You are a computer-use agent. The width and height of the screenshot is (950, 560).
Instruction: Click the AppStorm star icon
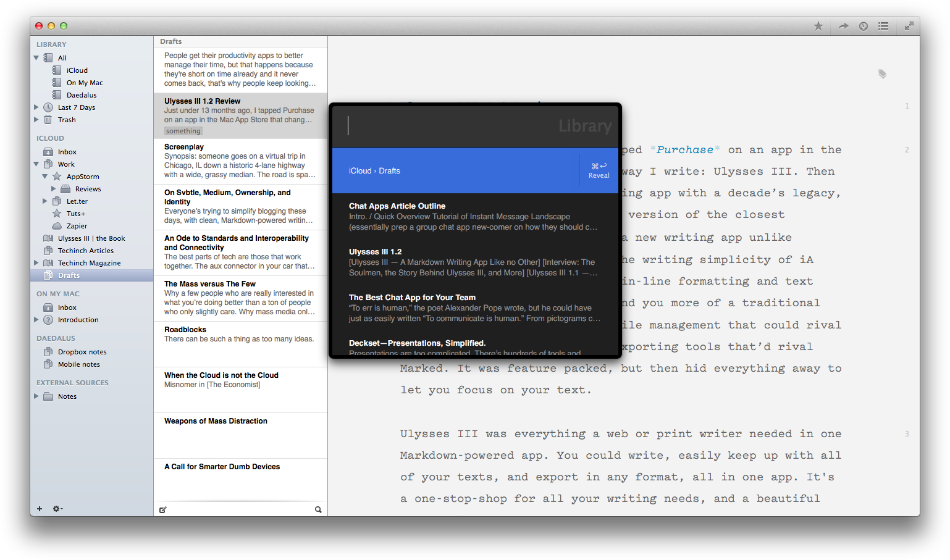tap(57, 177)
